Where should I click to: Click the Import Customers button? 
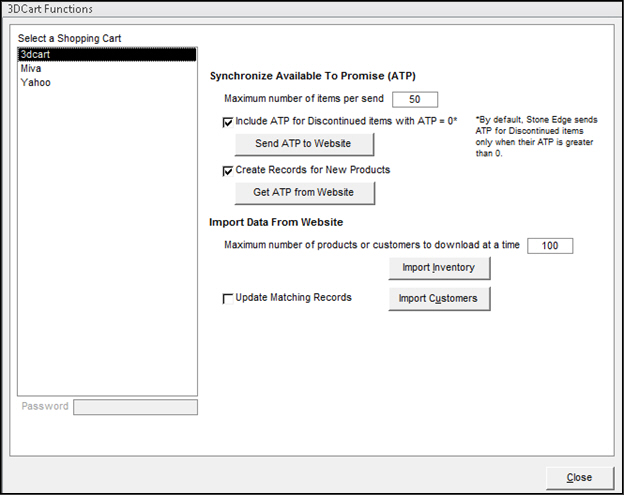pos(439,298)
